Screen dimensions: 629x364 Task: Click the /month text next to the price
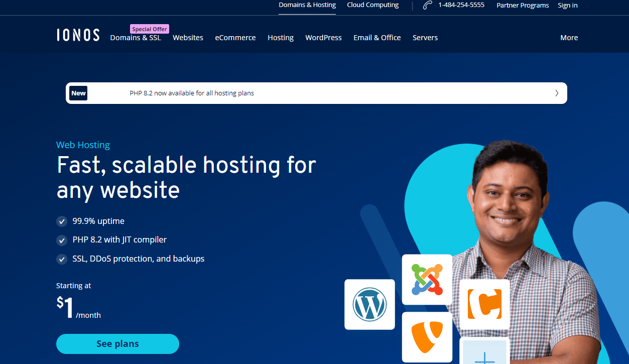[x=88, y=315]
